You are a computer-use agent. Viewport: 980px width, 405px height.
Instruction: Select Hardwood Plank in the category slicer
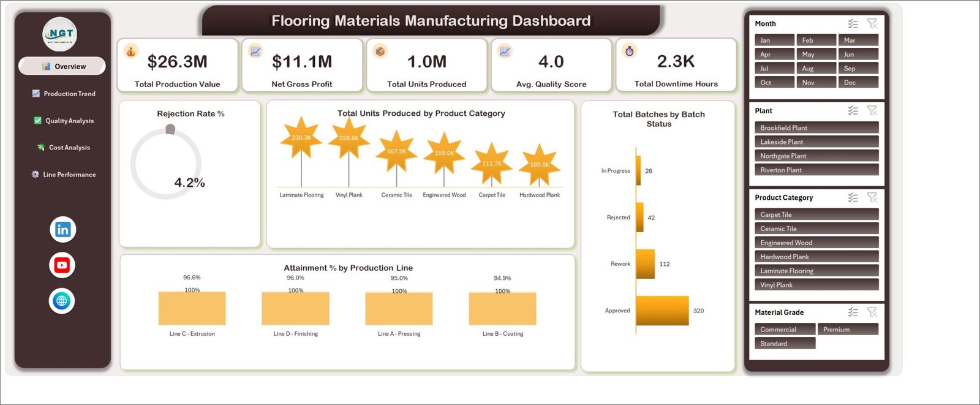[816, 257]
